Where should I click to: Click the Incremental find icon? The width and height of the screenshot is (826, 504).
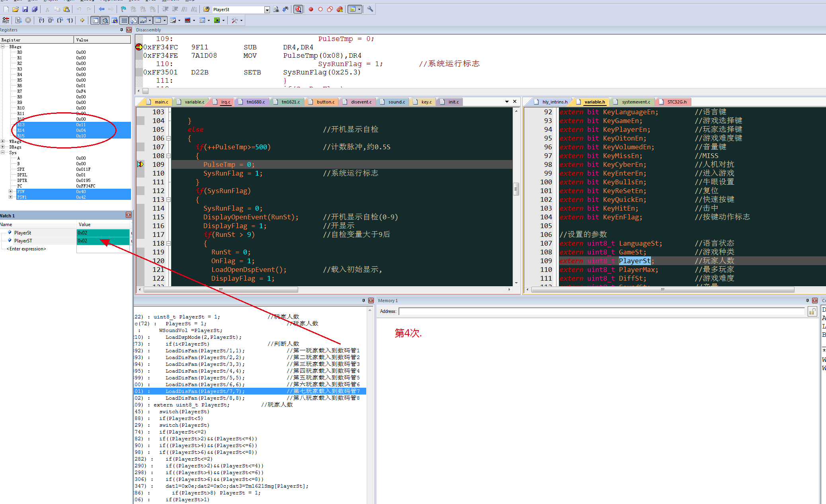click(285, 9)
